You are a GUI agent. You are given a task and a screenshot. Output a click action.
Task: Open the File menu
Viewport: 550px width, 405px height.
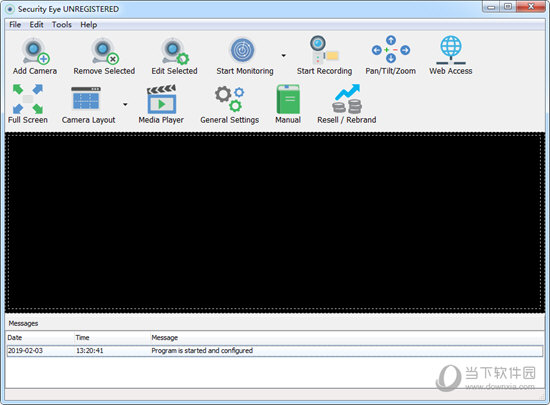[x=15, y=25]
